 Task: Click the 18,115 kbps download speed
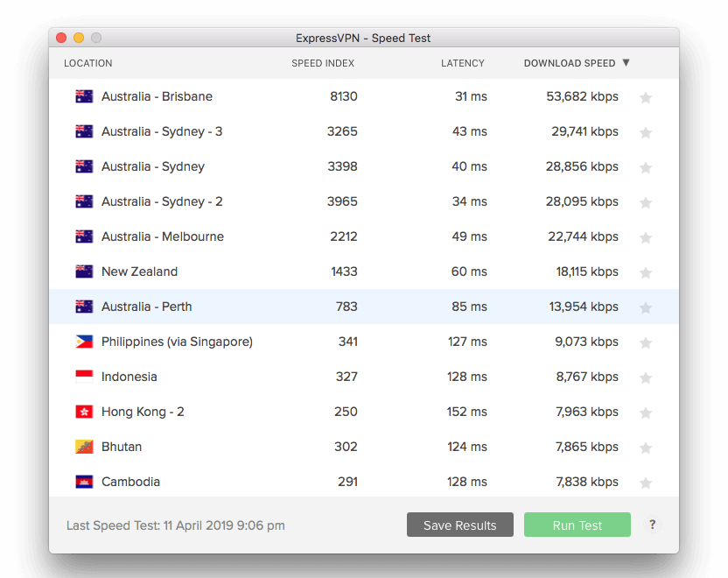587,271
